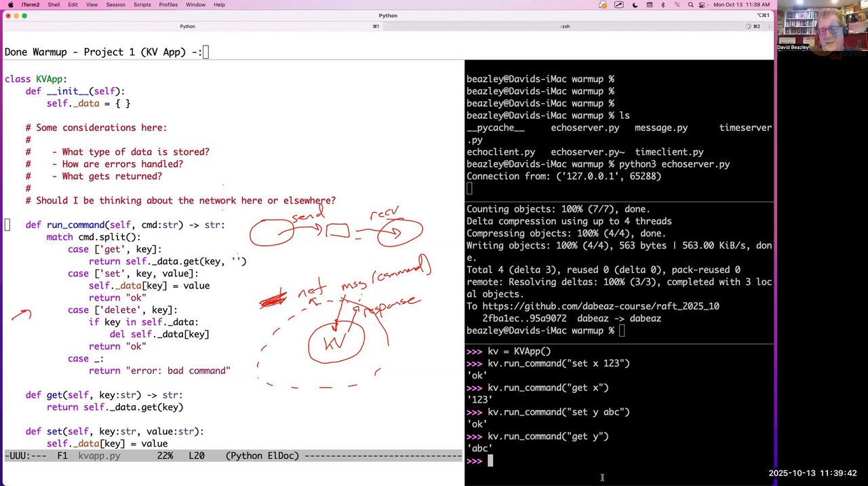Click the 22% position indicator in mode line

tap(165, 455)
